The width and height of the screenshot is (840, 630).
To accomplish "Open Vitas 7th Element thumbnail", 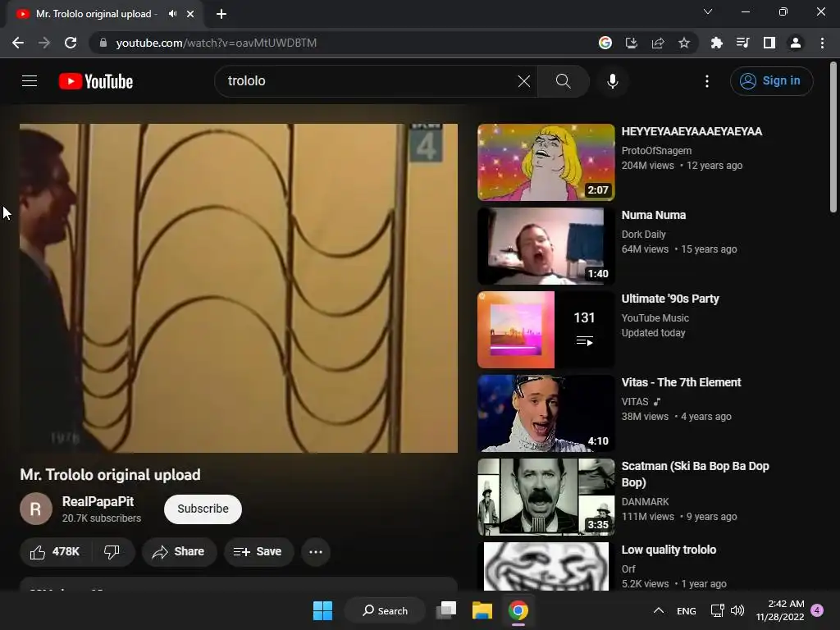I will (x=546, y=413).
